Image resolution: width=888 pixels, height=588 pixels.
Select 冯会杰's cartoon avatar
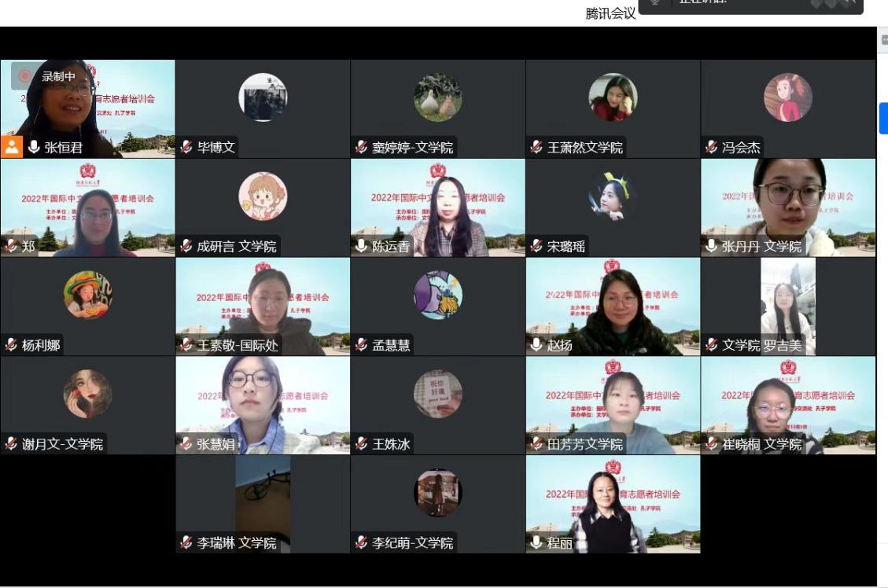[x=787, y=97]
